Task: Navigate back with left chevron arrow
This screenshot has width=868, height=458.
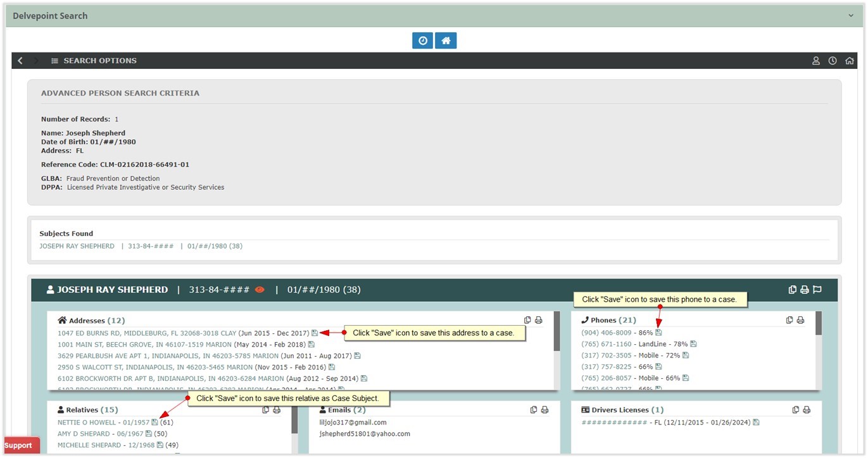Action: [x=20, y=61]
